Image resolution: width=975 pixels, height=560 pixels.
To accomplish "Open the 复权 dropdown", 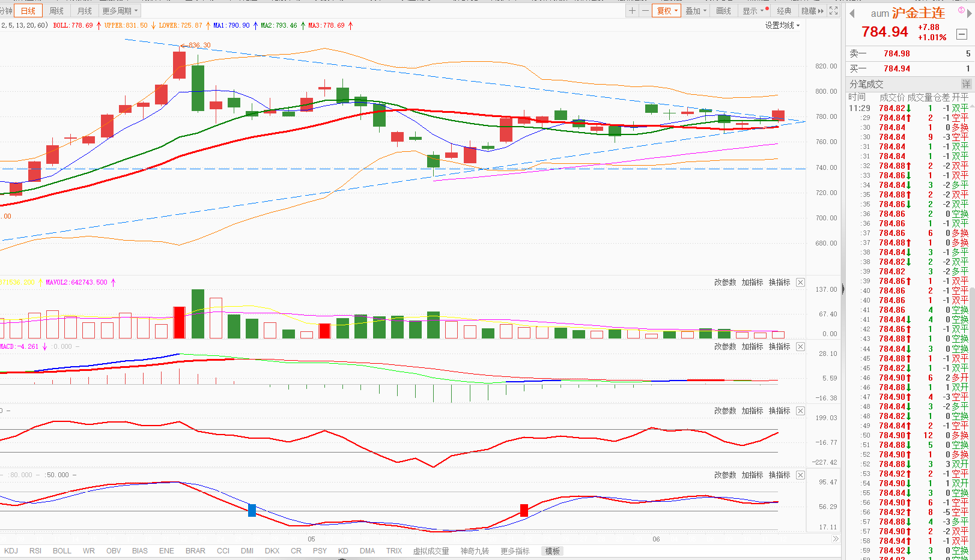I will [x=667, y=11].
